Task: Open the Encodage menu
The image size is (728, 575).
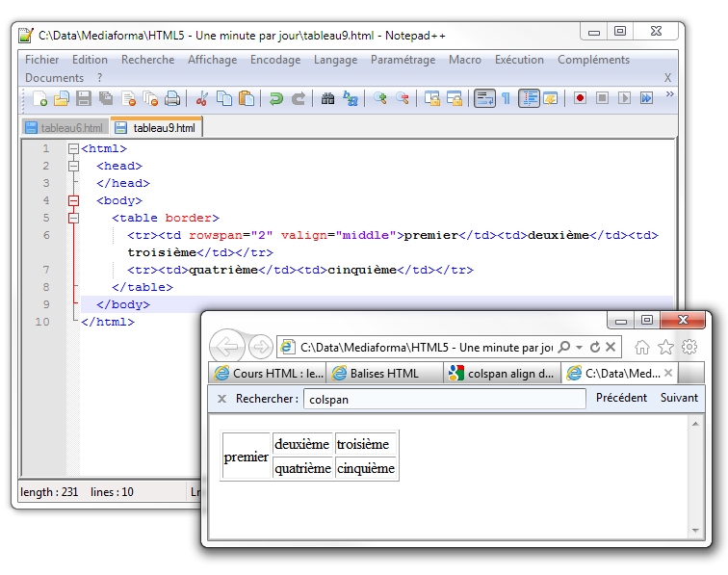Action: point(275,60)
